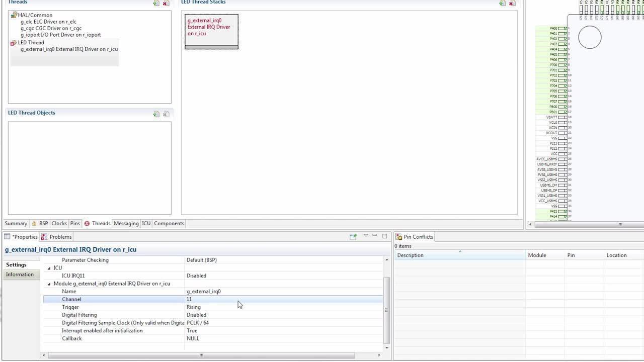The image size is (644, 362).
Task: Click the New Stack icon in LED Thread Stacks
Action: tap(502, 3)
